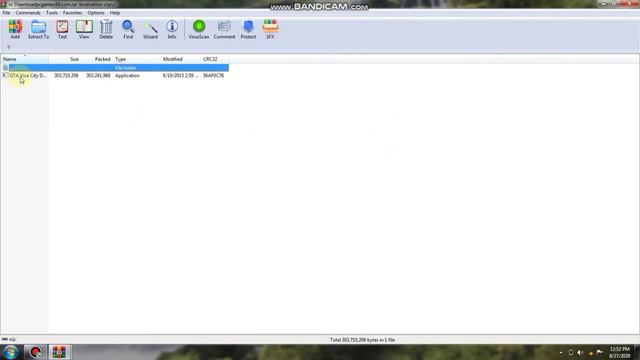Open the Commands menu

pos(28,13)
